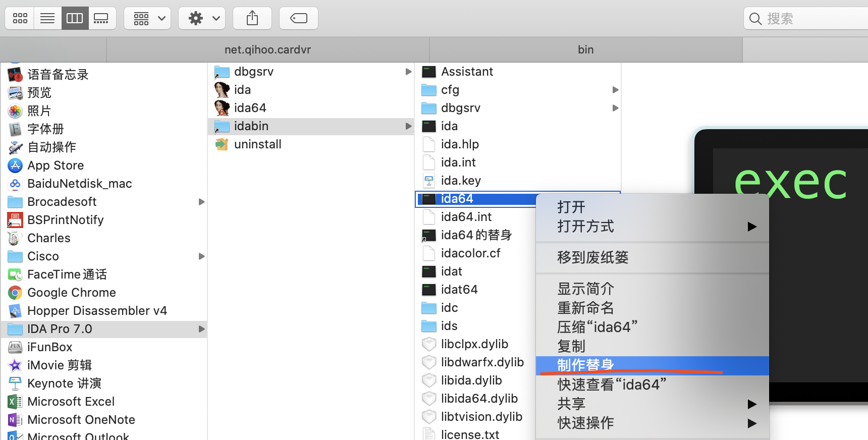Click the BaiduNetdisk_mac icon
Viewport: 868px width, 440px height.
15,184
